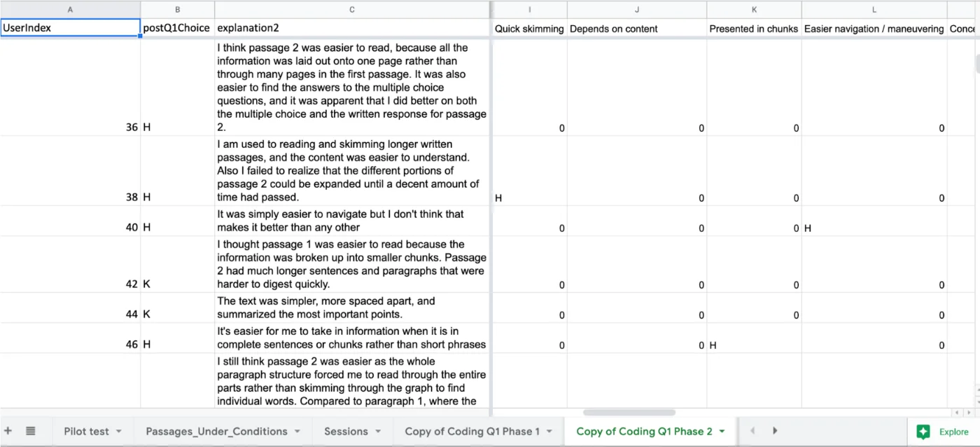Select Copy of Coding Q1 Phase 2 tab
The height and width of the screenshot is (447, 980).
[x=644, y=432]
